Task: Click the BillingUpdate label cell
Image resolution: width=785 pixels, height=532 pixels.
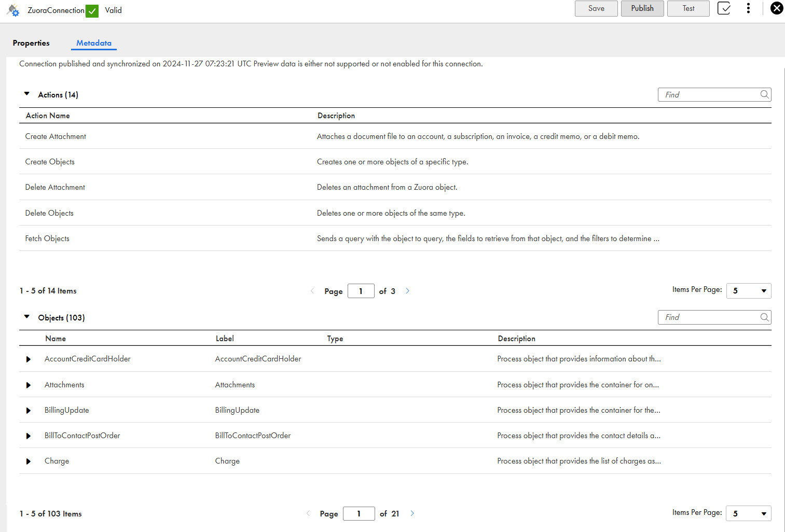Action: [237, 410]
